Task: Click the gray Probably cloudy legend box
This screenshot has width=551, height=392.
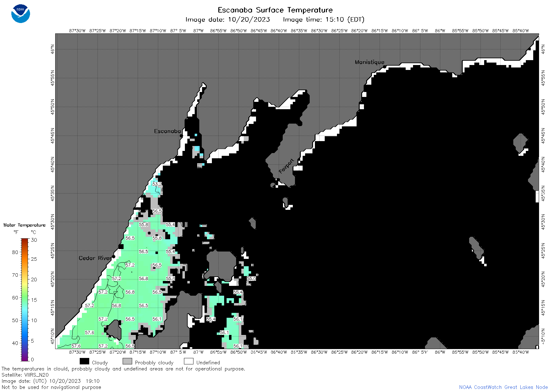Action: point(127,361)
